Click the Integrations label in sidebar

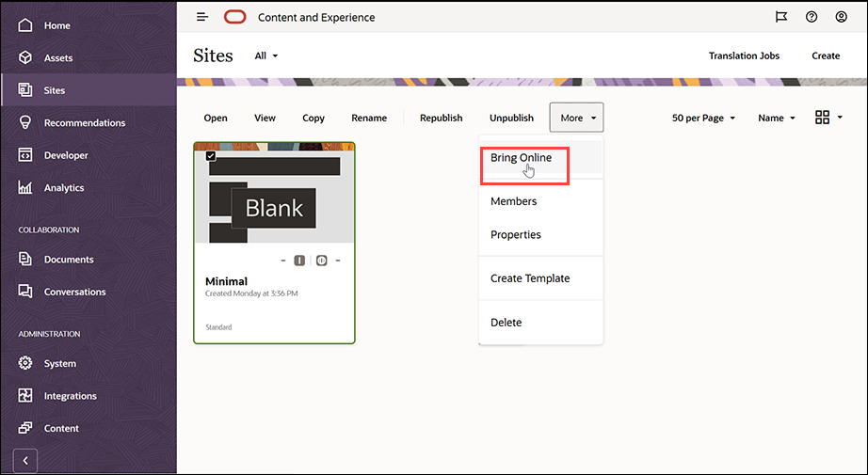[x=71, y=396]
